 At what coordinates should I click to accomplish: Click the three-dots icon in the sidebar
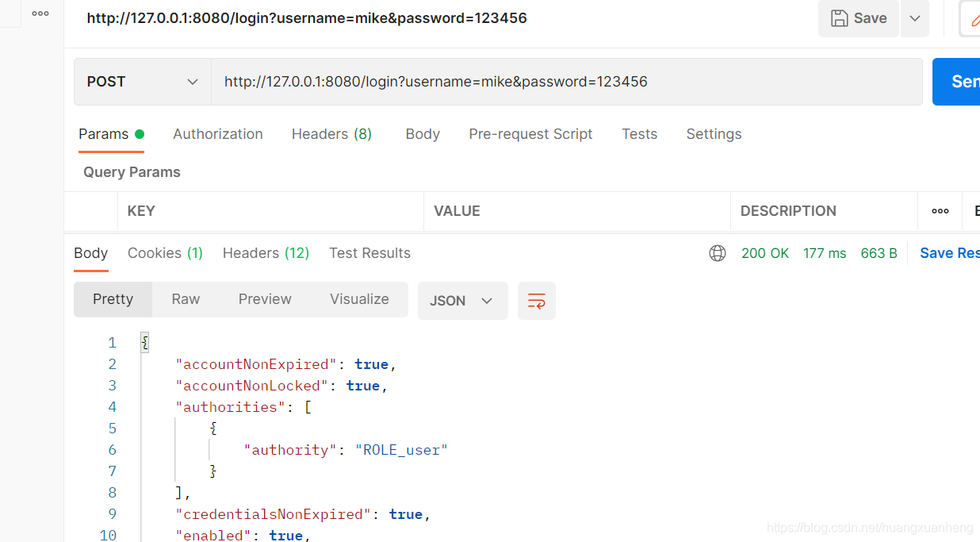[40, 13]
